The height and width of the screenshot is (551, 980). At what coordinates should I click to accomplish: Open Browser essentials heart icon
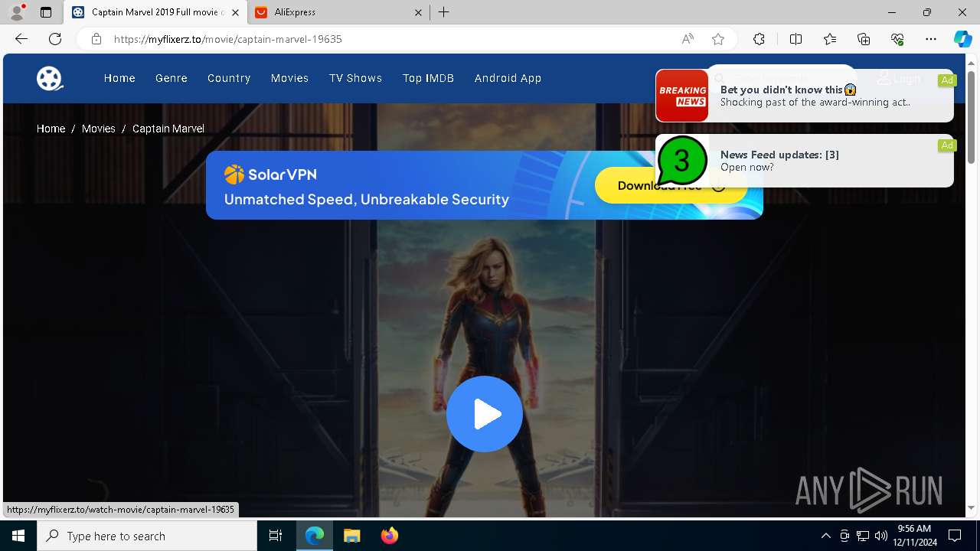897,39
